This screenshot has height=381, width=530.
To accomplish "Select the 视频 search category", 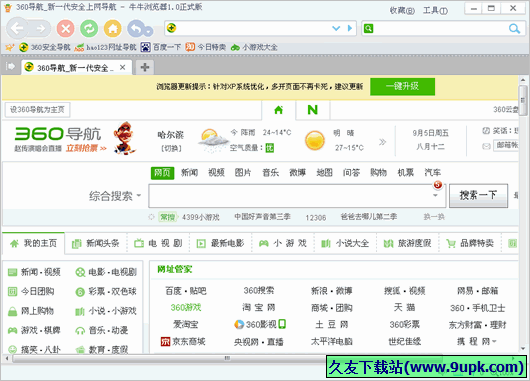I will 216,173.
